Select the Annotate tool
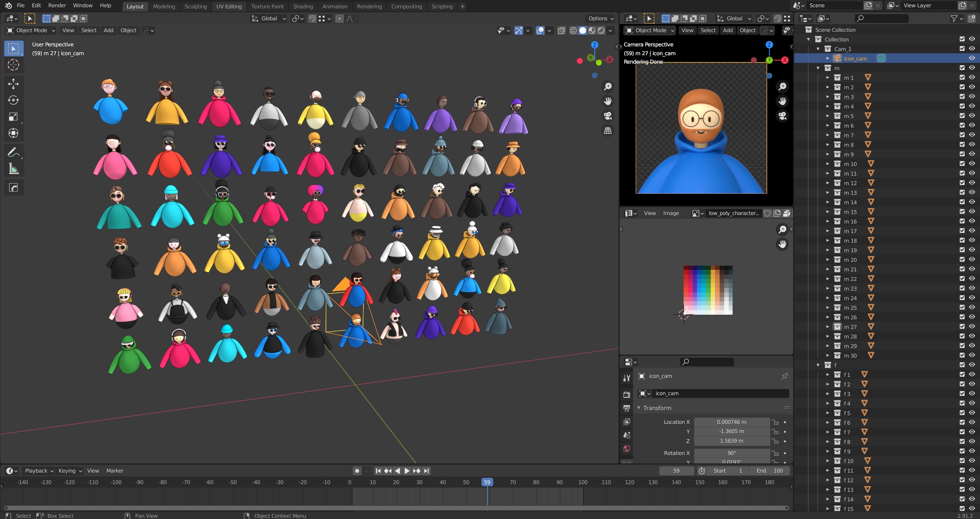This screenshot has height=519, width=980. (x=13, y=152)
